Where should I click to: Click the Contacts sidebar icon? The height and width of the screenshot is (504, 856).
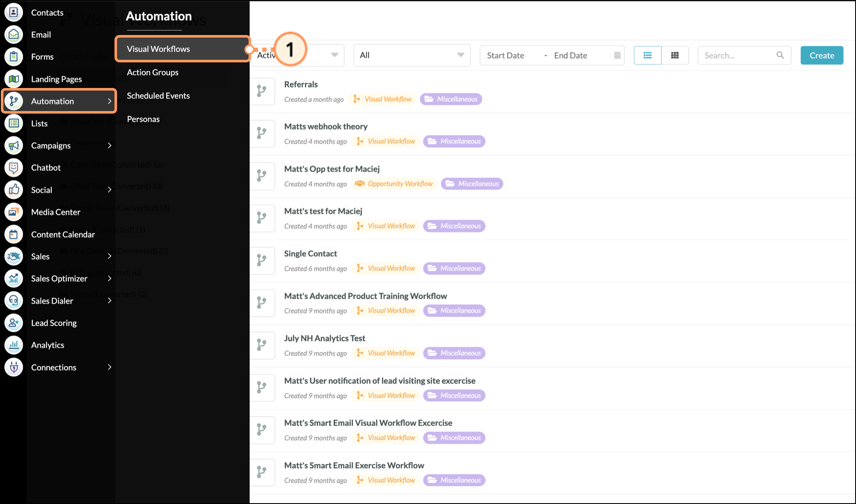(x=14, y=12)
